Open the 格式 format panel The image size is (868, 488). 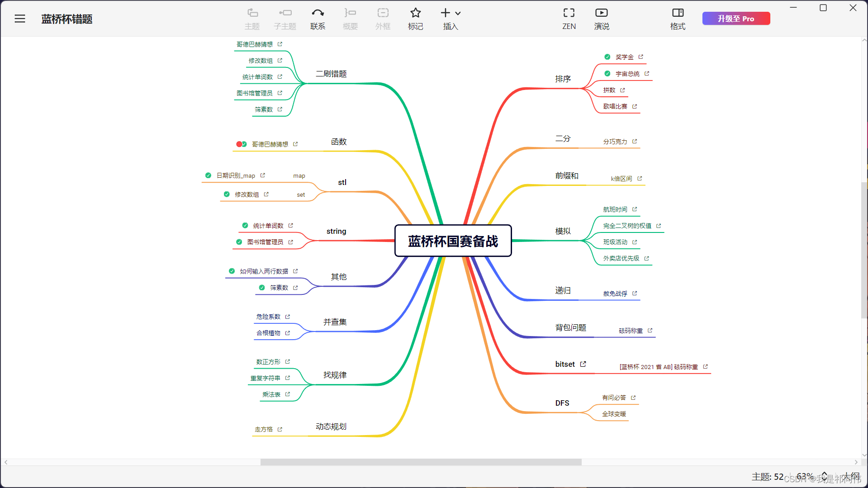(678, 19)
